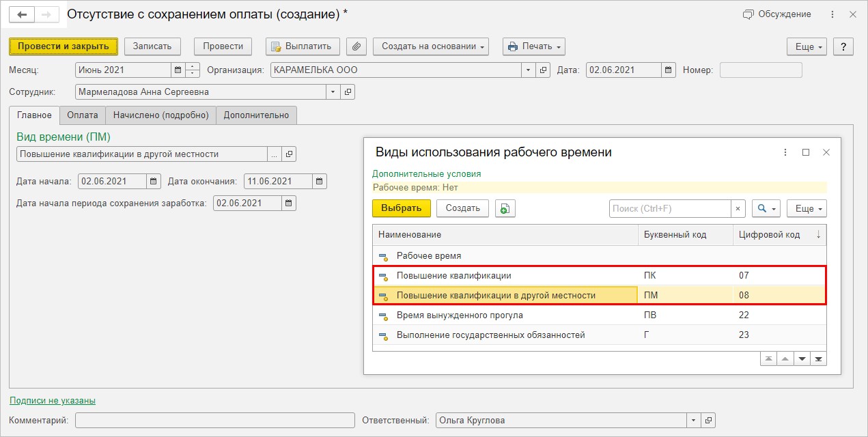Select the Рабочее время row
The height and width of the screenshot is (437, 868).
coord(600,255)
